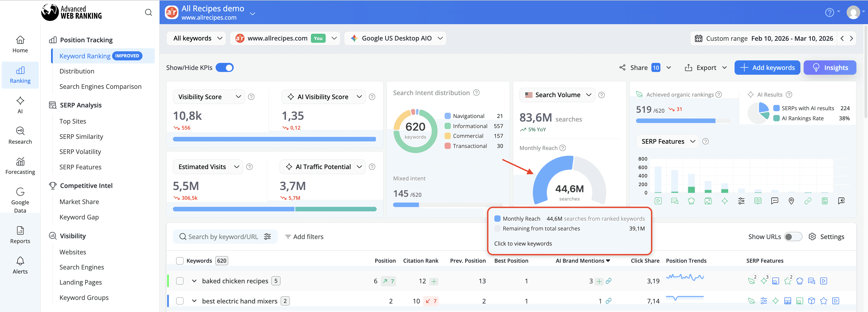
Task: Switch to the Distribution menu item
Action: tap(77, 71)
